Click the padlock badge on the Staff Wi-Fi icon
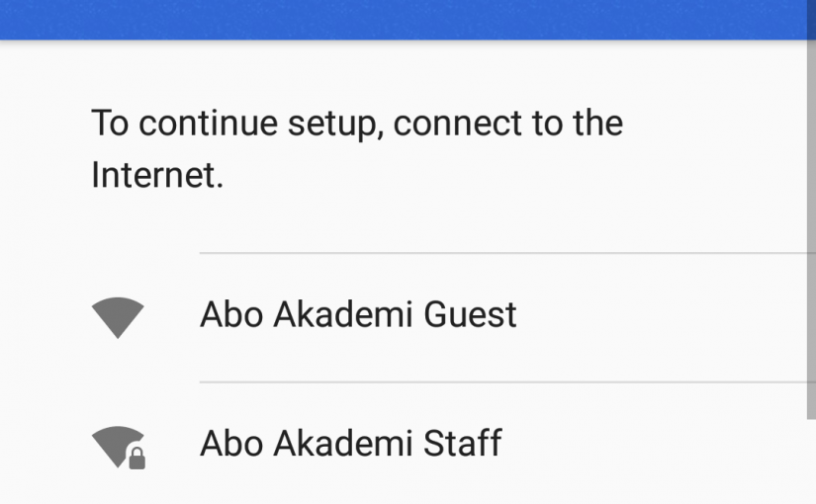 [136, 459]
